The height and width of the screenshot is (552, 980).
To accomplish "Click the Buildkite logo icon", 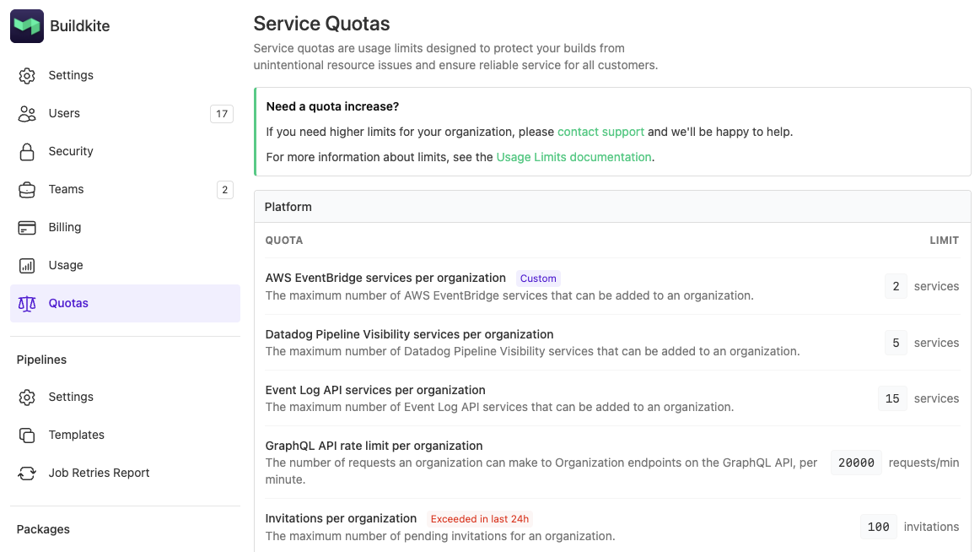I will coord(26,25).
